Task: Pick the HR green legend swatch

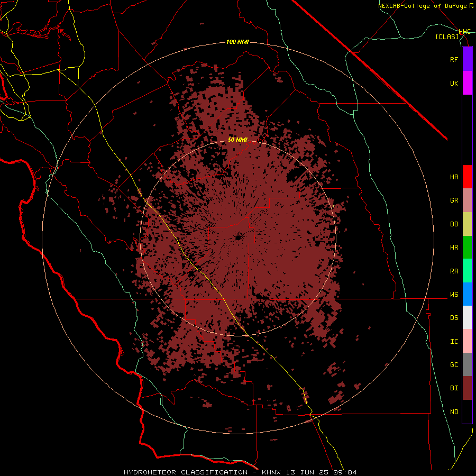Action: coord(467,248)
